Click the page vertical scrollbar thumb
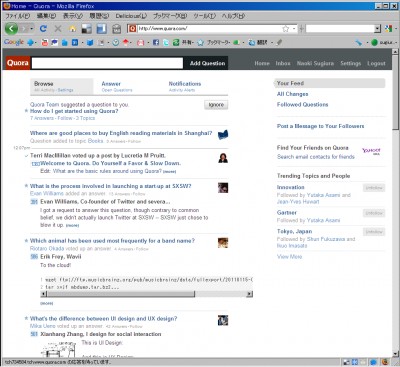Screen dimensions: 400x367 point(395,93)
